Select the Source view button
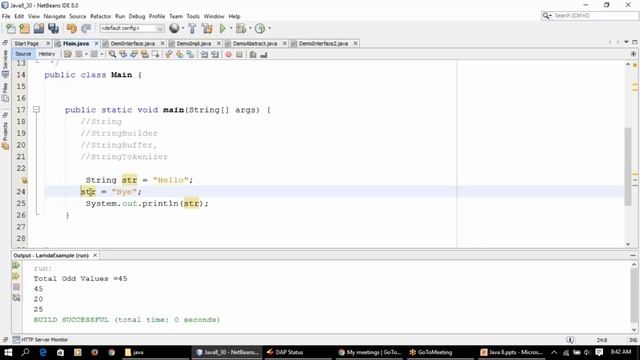640x360 pixels. 23,54
